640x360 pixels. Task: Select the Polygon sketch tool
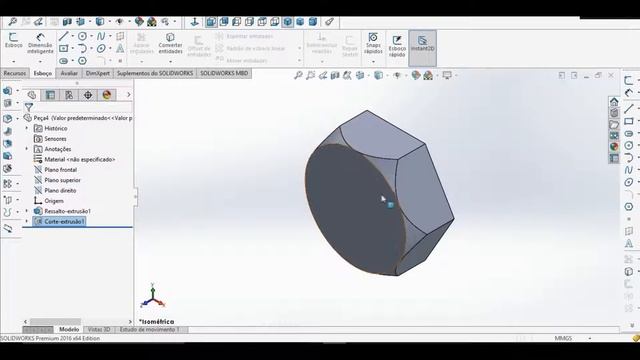tap(82, 61)
